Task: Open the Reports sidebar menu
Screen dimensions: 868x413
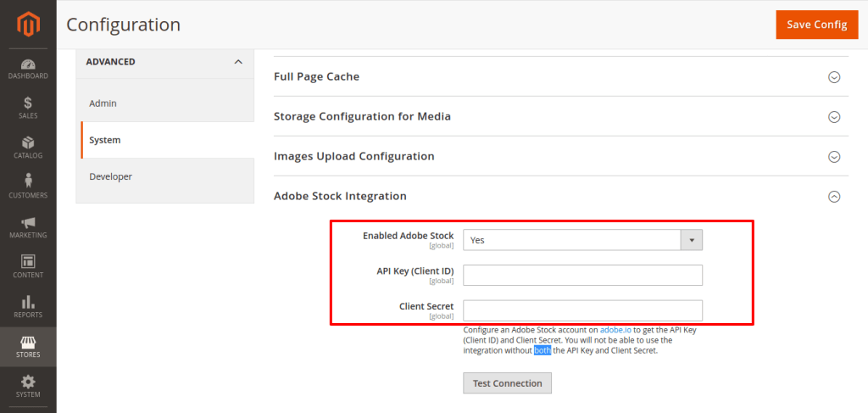Action: (28, 308)
